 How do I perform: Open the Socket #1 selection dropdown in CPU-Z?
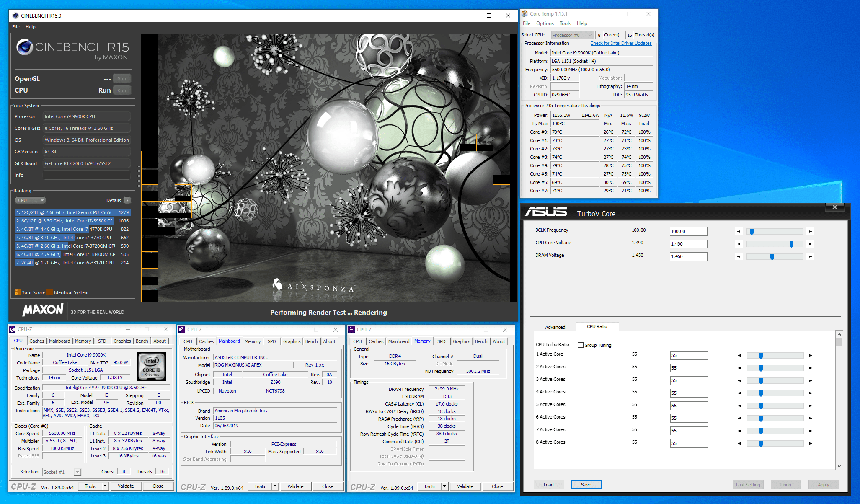62,472
